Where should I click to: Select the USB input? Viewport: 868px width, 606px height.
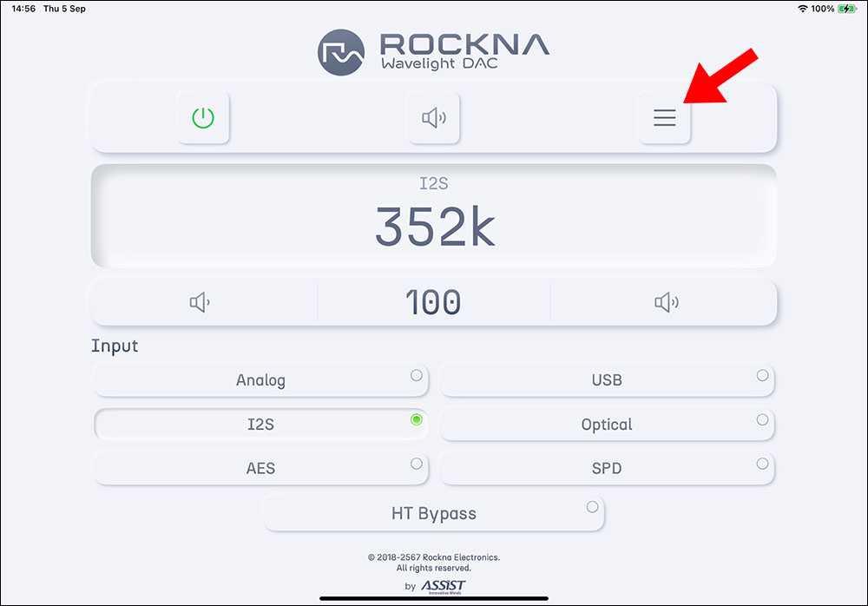[606, 380]
